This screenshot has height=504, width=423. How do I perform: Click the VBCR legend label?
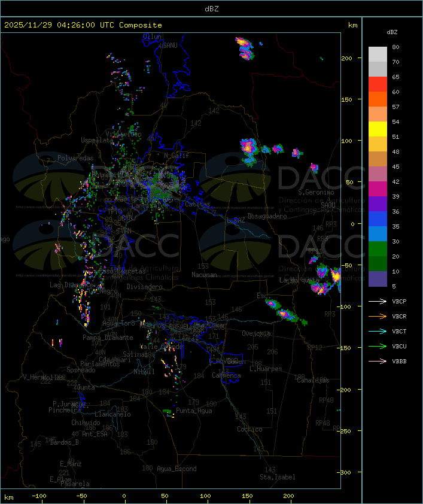point(399,317)
